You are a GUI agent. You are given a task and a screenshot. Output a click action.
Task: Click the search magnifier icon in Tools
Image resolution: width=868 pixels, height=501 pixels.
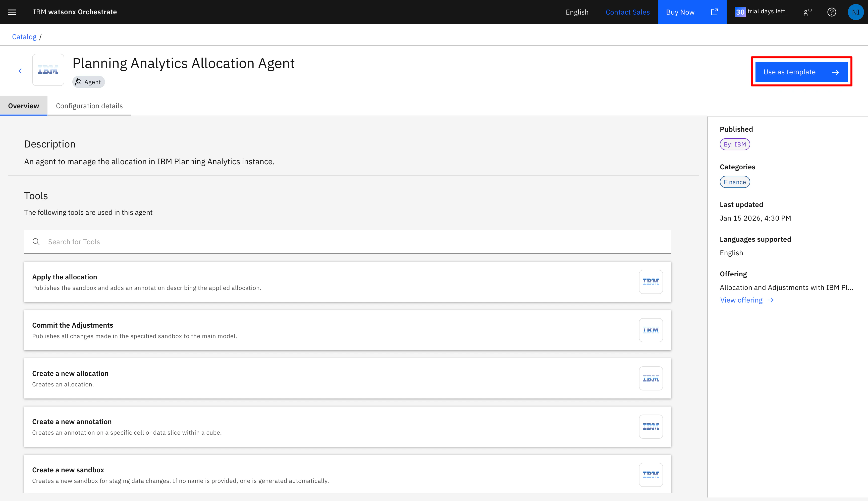[x=36, y=241]
